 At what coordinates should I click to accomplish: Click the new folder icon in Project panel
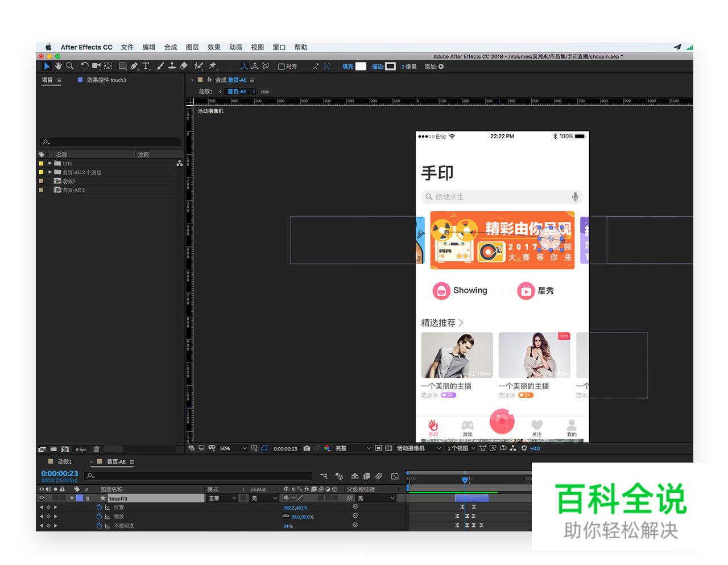53,449
